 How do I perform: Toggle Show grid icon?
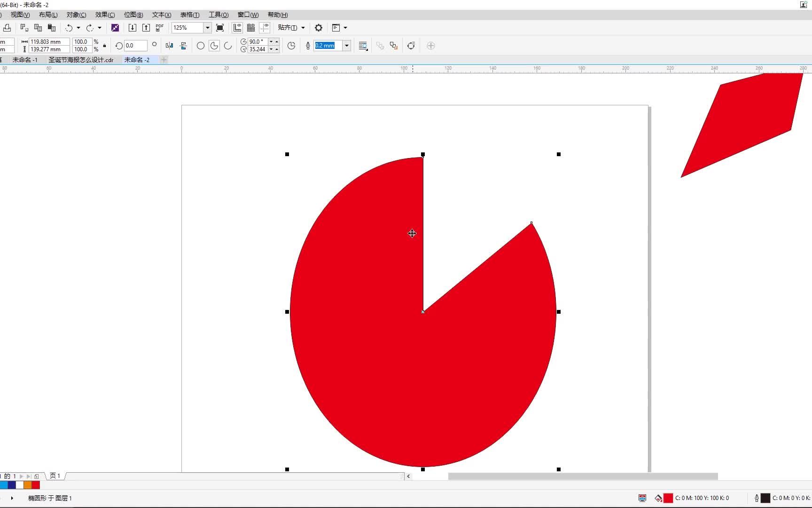[x=251, y=28]
